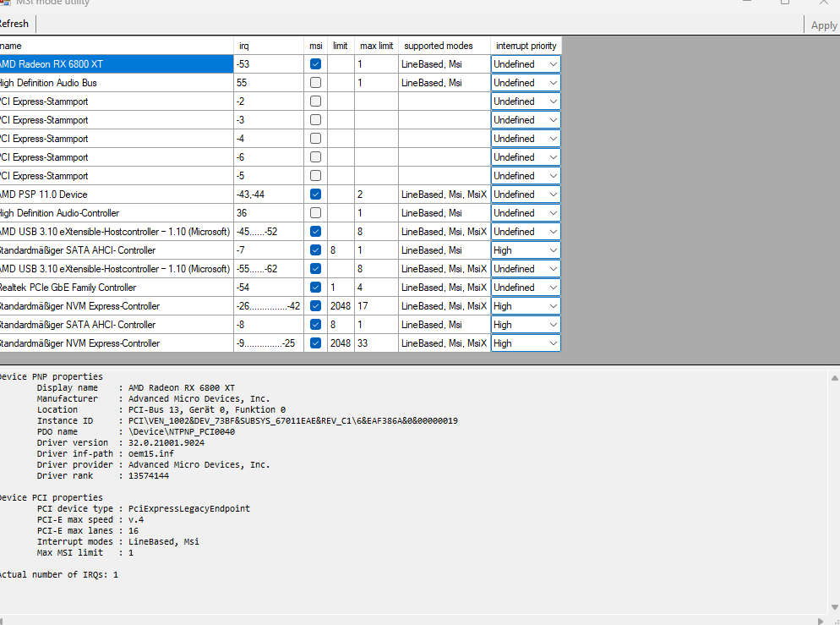Enable MSI for High Definition Audio Bus
The image size is (840, 625).
pos(315,83)
